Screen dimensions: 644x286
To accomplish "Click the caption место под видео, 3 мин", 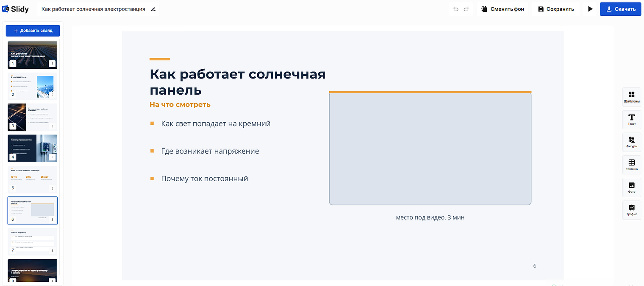I will coord(430,217).
